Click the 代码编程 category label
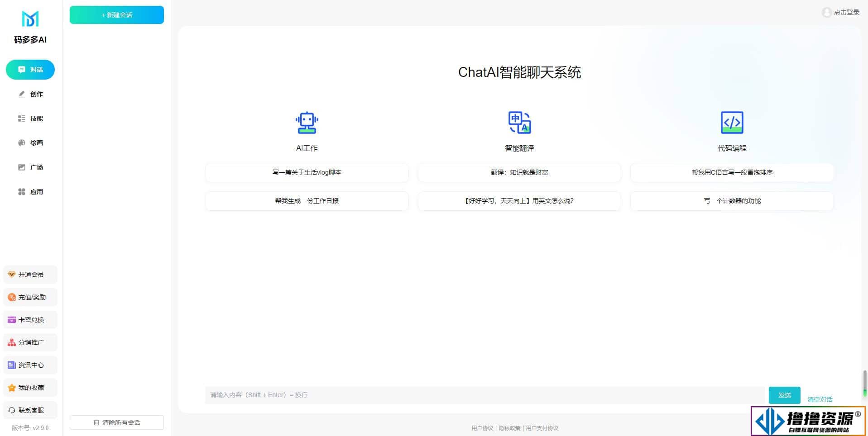Screen dimensions: 868x436 pos(732,148)
